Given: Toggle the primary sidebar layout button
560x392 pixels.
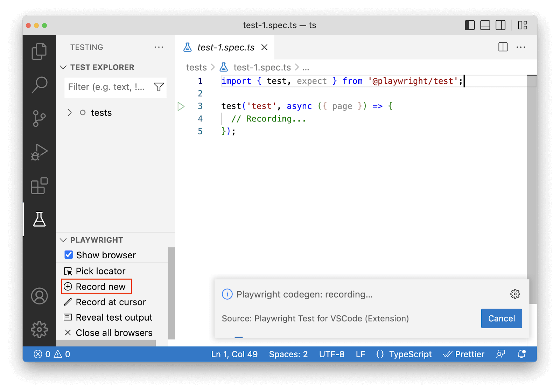Looking at the screenshot, I should pyautogui.click(x=469, y=25).
